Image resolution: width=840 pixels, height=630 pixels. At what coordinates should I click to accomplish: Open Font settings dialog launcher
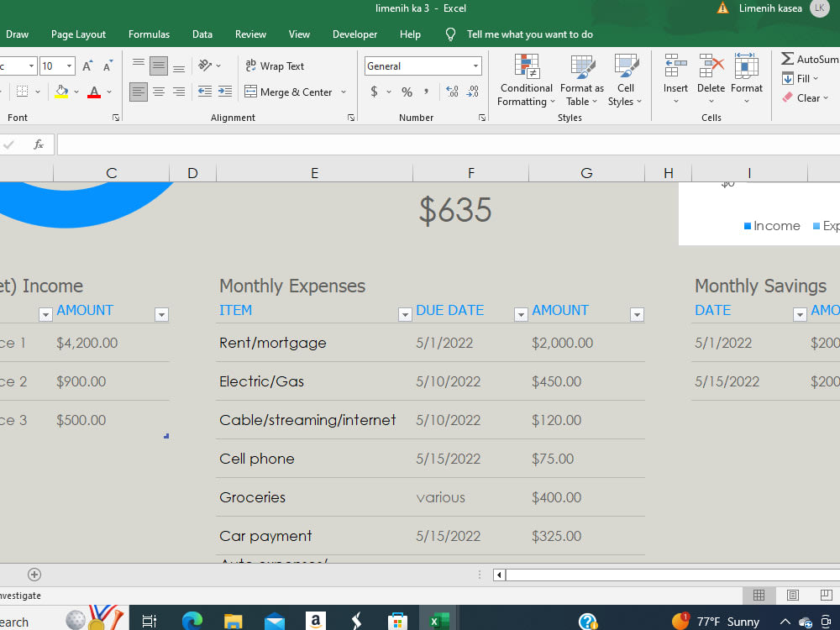coord(116,118)
